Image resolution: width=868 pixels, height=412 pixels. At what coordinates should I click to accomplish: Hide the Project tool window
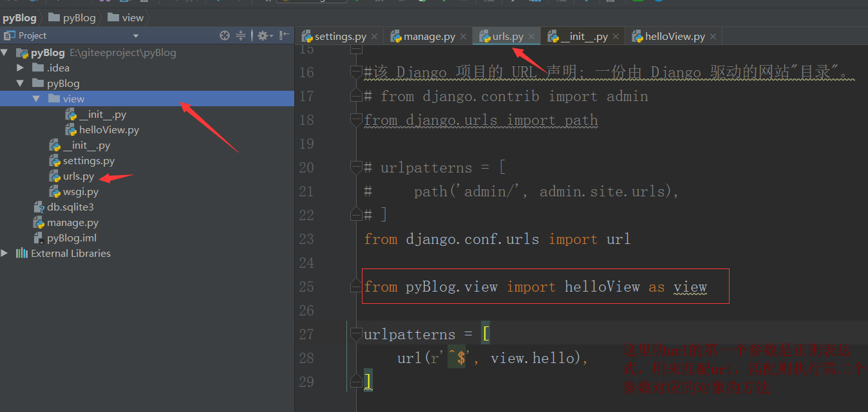(285, 35)
